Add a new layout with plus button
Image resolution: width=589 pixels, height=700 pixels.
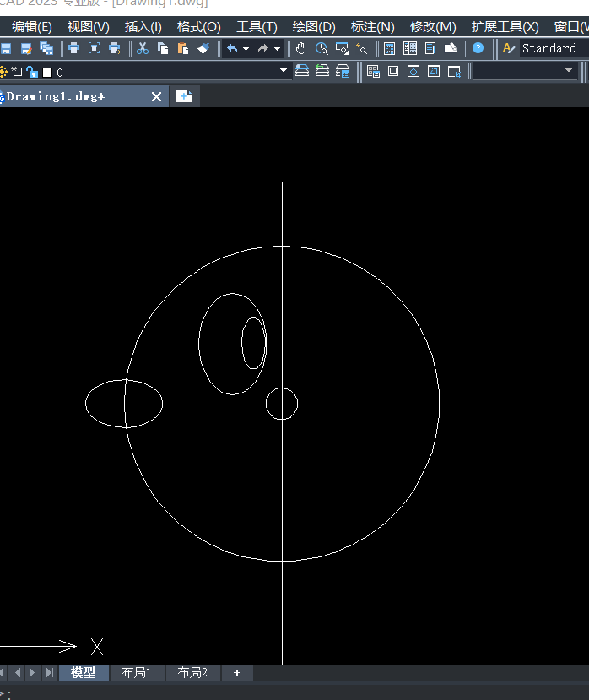pyautogui.click(x=237, y=672)
